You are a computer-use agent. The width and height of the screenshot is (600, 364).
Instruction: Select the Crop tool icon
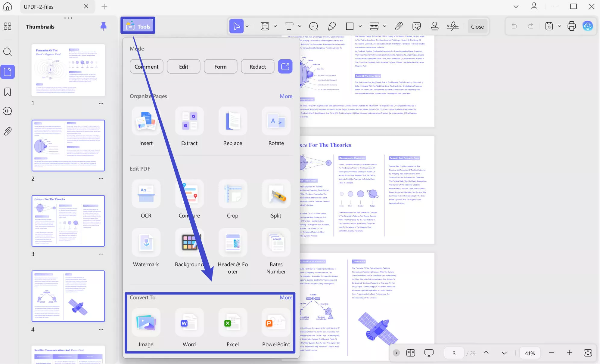pos(232,194)
